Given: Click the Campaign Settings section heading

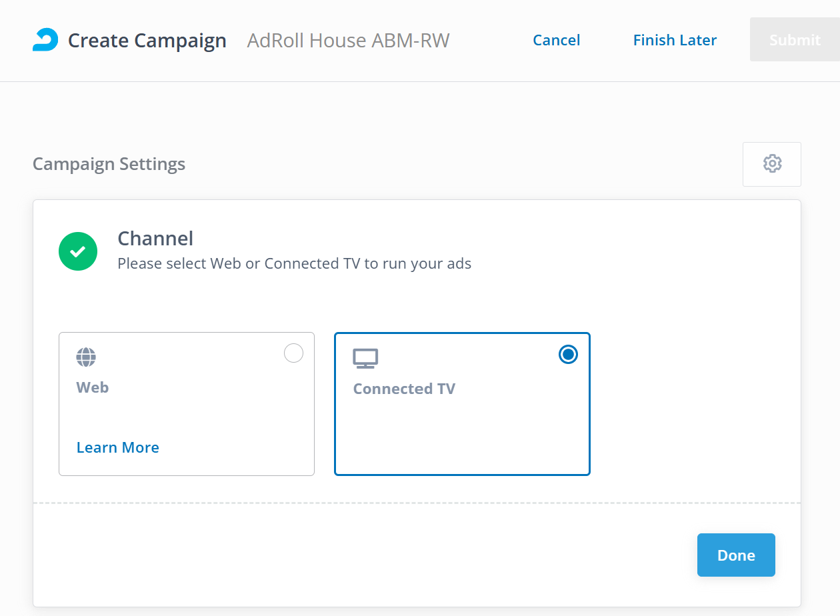Looking at the screenshot, I should 109,164.
